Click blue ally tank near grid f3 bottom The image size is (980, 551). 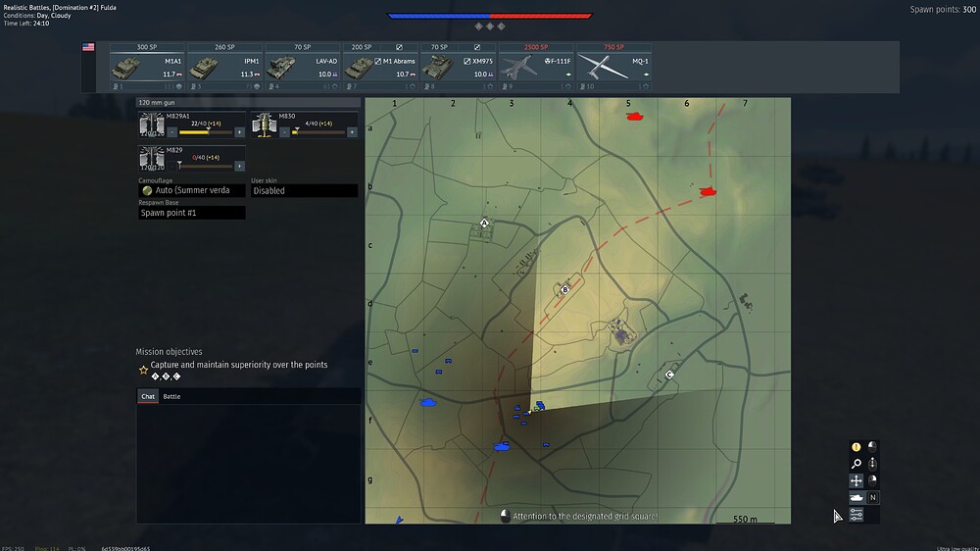click(501, 446)
